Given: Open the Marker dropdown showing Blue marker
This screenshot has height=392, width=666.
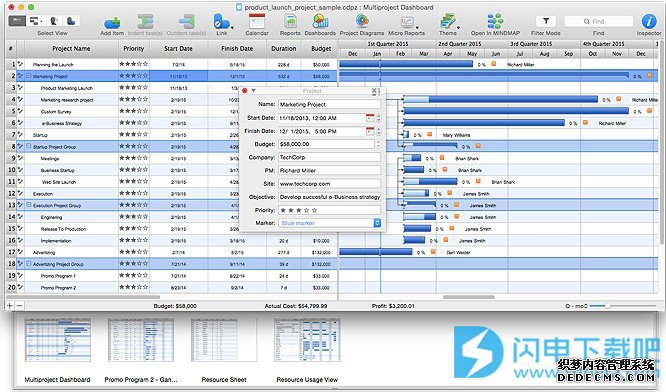Looking at the screenshot, I should [x=330, y=223].
